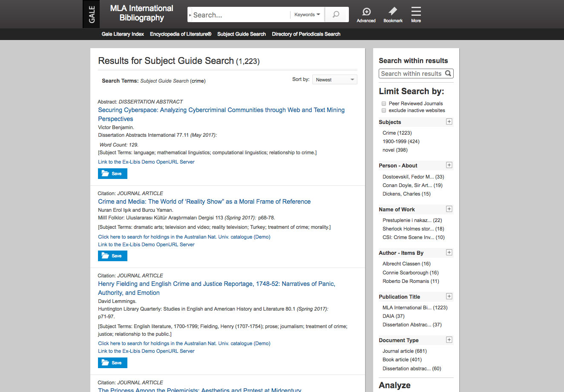564x392 pixels.
Task: Filter by person Dostoevskiĭ, Fedor
Action: [x=413, y=177]
